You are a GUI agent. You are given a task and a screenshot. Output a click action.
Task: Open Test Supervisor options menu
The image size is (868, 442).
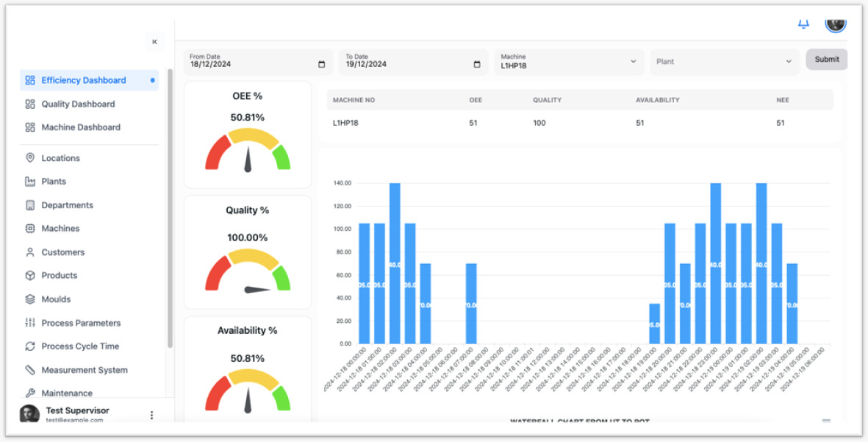pyautogui.click(x=152, y=415)
